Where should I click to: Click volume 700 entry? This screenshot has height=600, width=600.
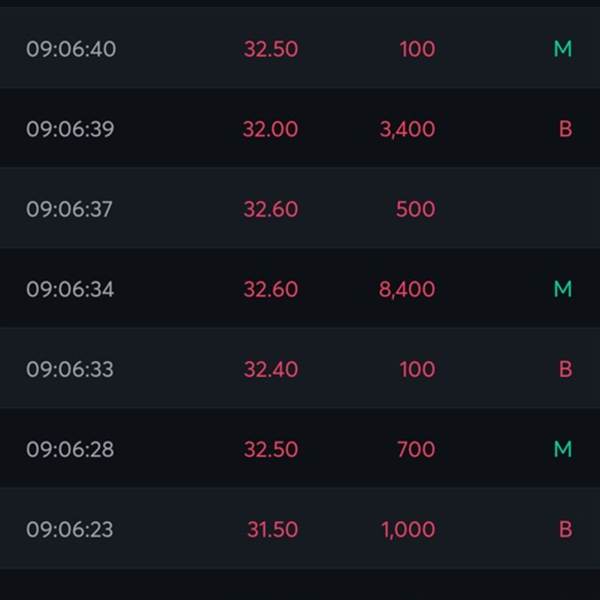click(416, 449)
